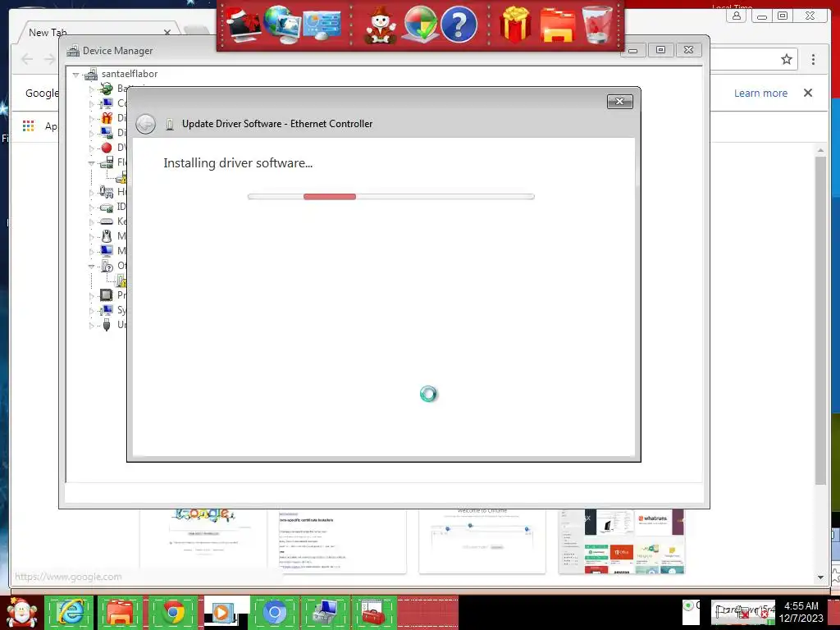840x630 pixels.
Task: Open Internet Explorer from the taskbar
Action: point(69,612)
